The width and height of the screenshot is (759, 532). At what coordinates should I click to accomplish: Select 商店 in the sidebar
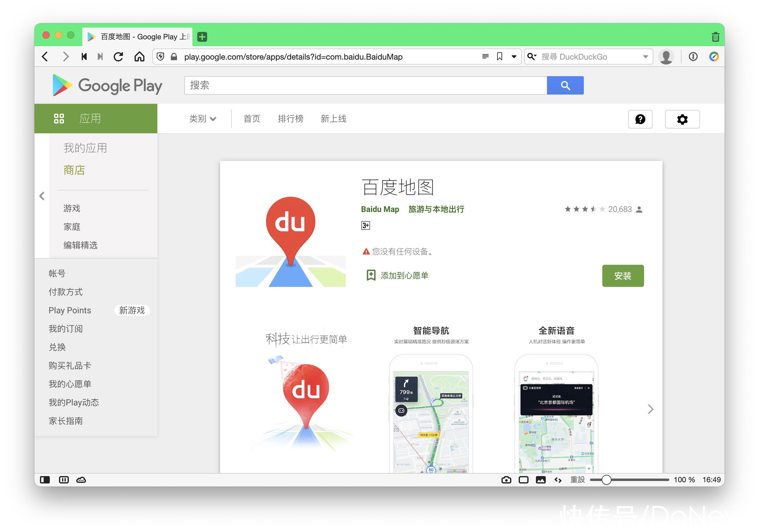tap(74, 170)
